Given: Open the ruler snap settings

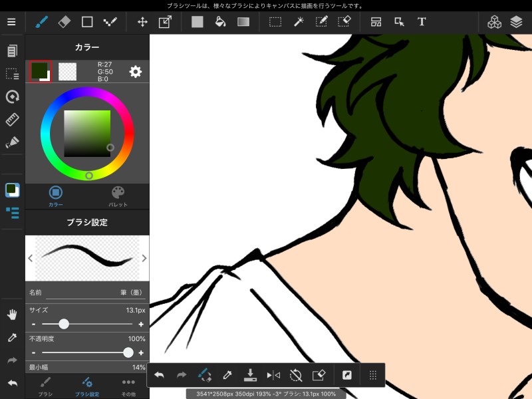Looking at the screenshot, I should click(12, 120).
